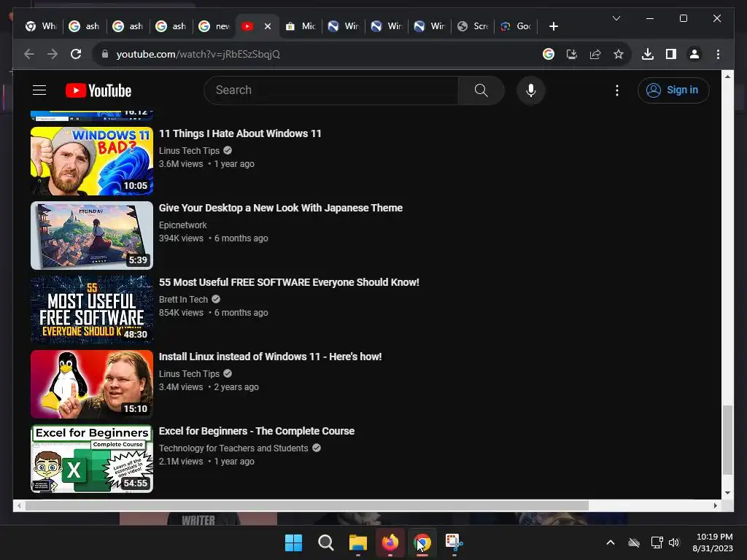Click scrollbar down arrow
The image size is (747, 560).
tap(727, 493)
